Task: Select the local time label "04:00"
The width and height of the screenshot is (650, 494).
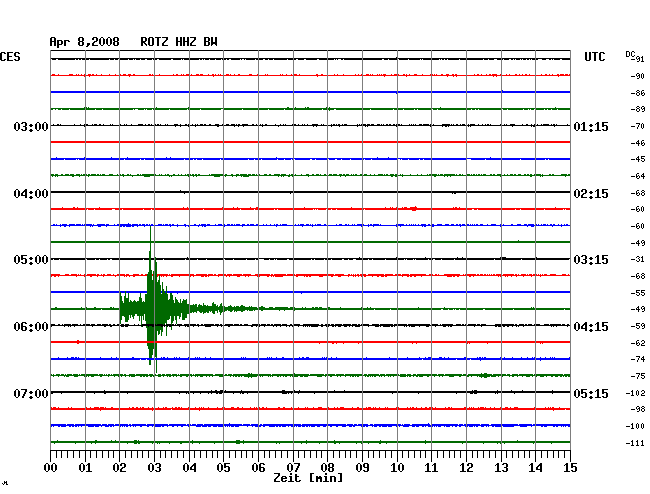Action: (31, 194)
